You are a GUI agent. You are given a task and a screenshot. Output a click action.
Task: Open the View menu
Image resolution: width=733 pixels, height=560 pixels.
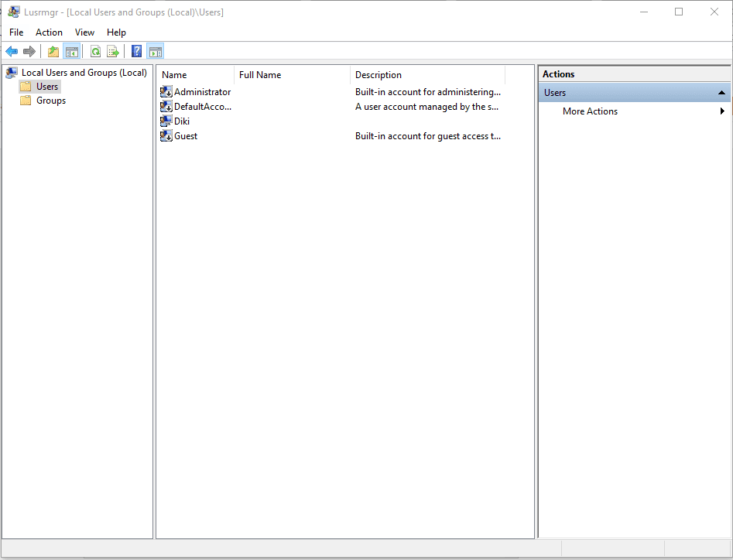click(84, 32)
